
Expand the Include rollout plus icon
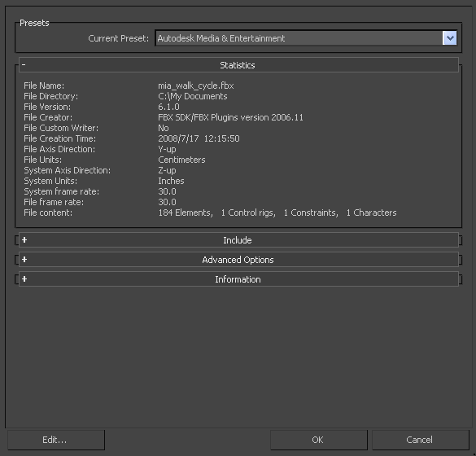[x=24, y=240]
